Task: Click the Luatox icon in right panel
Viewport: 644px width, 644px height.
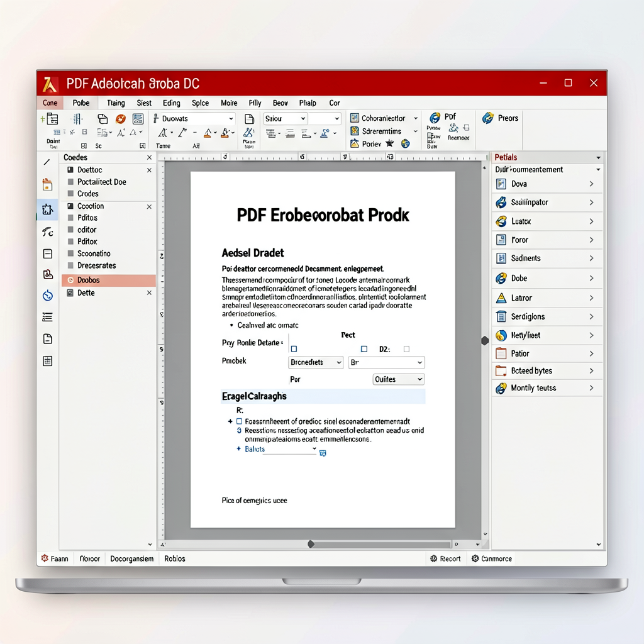Action: [x=501, y=221]
